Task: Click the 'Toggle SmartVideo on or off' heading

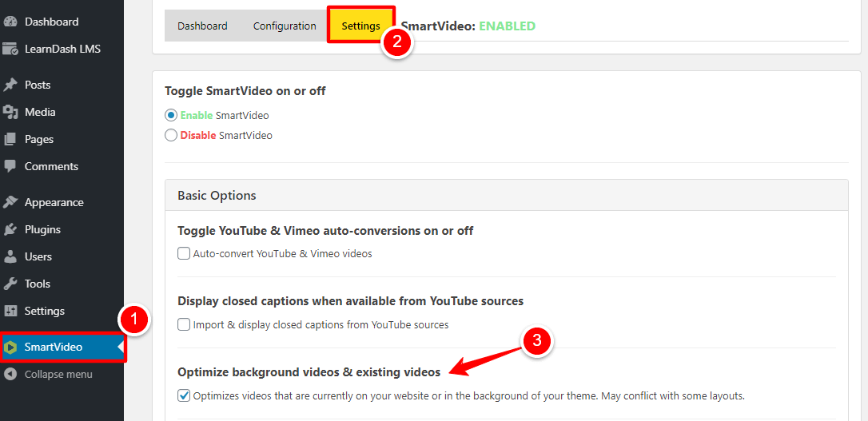Action: 245,91
